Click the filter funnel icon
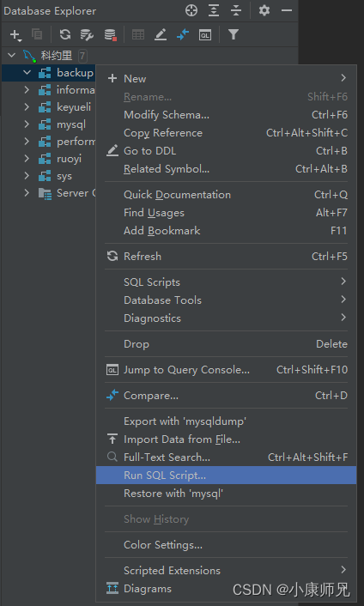The width and height of the screenshot is (364, 606). (x=233, y=35)
